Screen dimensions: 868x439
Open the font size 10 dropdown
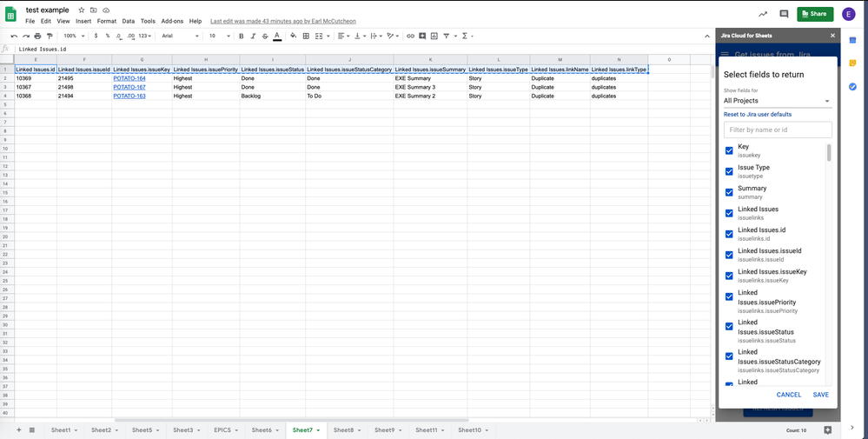point(220,36)
